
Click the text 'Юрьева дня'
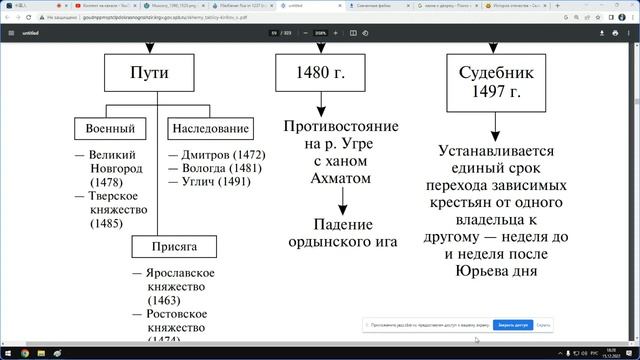click(496, 271)
